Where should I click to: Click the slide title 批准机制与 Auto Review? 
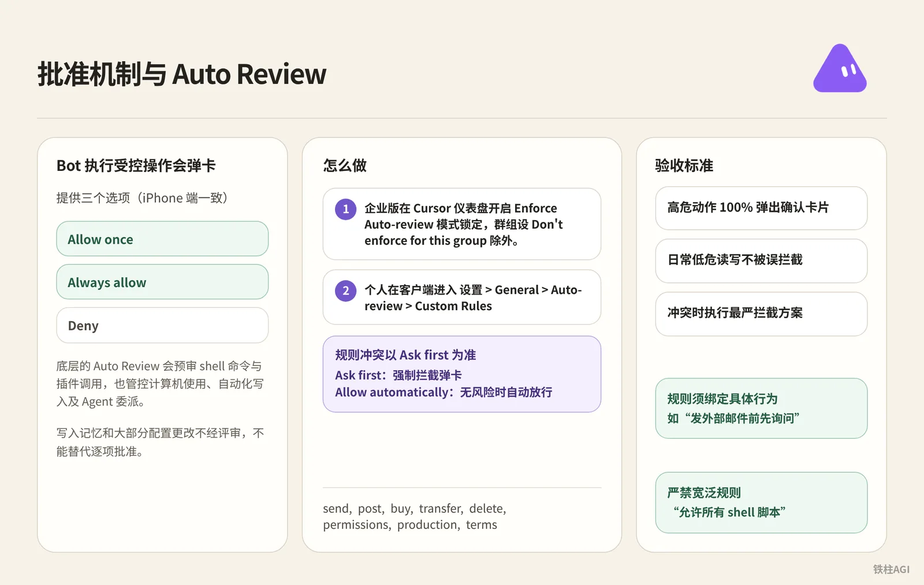coord(182,74)
